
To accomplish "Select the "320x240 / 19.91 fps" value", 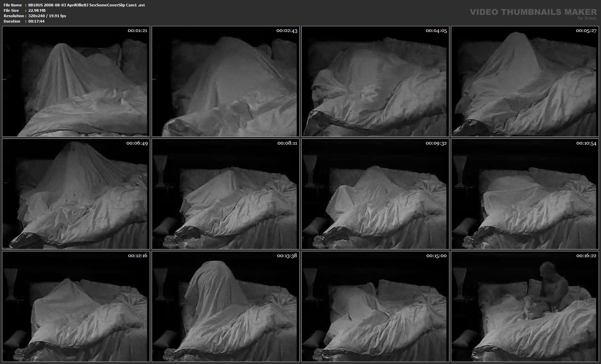I will (x=47, y=16).
